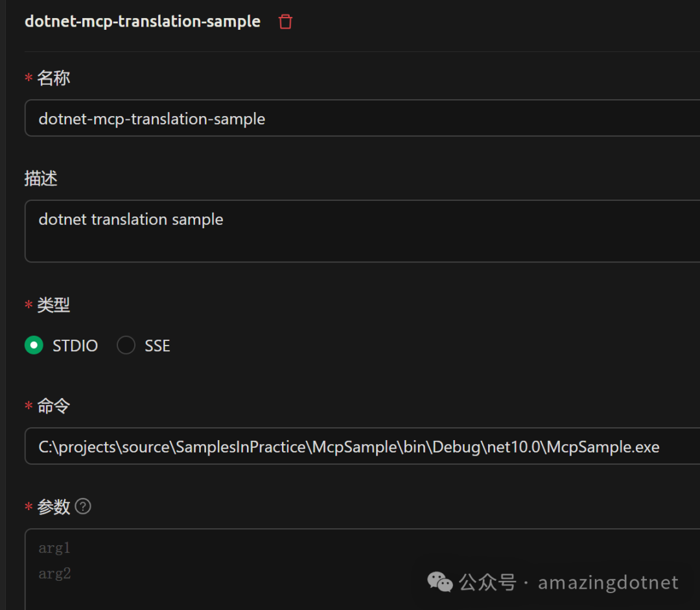Open the help tooltip next to 参数

pyautogui.click(x=83, y=506)
